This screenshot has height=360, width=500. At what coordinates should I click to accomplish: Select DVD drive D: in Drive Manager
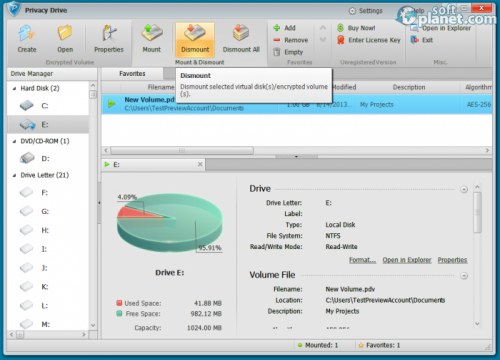(x=48, y=158)
